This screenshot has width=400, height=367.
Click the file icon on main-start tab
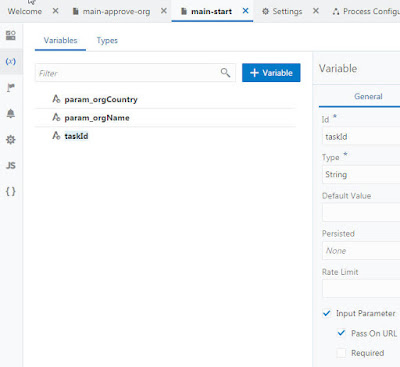tap(184, 11)
